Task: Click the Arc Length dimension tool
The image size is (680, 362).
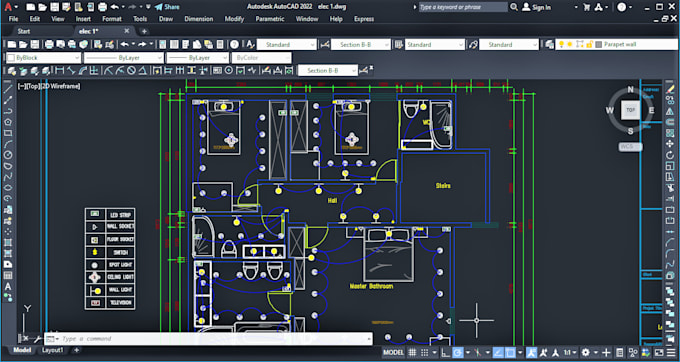Action: (x=82, y=71)
